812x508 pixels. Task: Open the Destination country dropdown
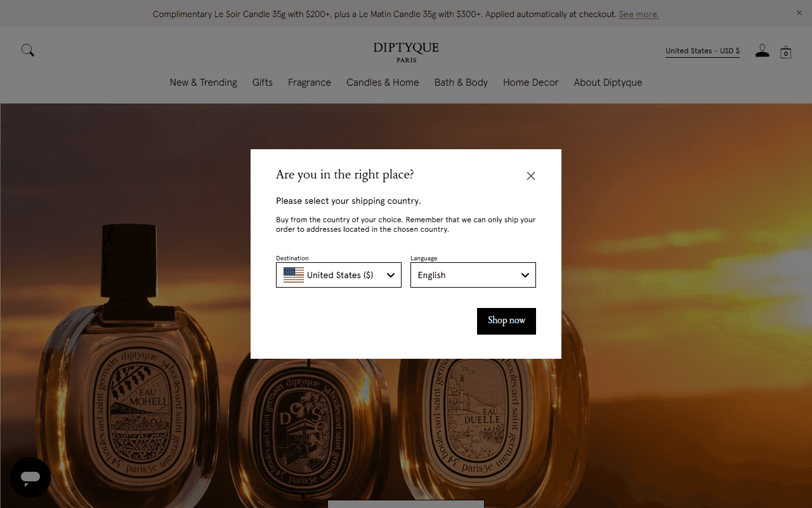339,275
